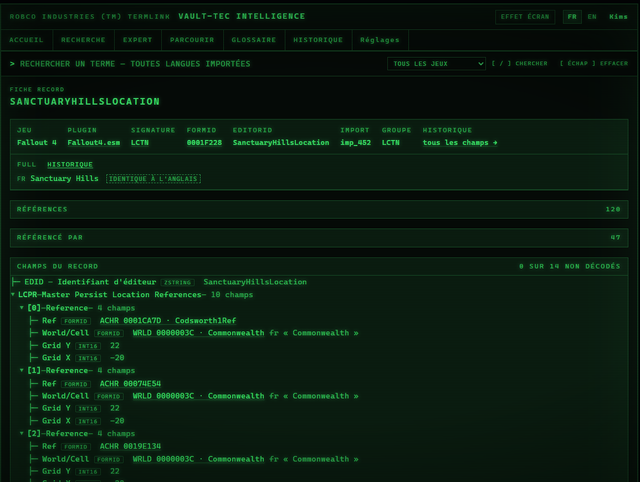
Task: Open the Kims user menu
Action: (x=618, y=17)
